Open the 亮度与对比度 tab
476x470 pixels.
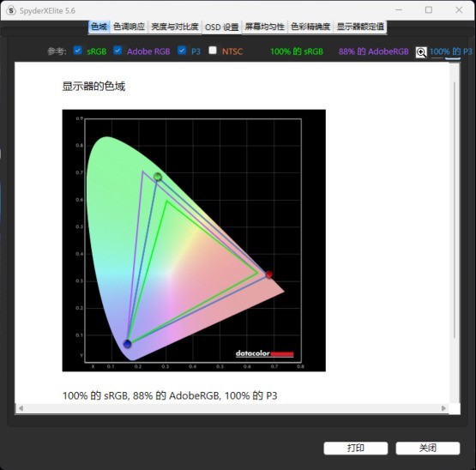175,27
